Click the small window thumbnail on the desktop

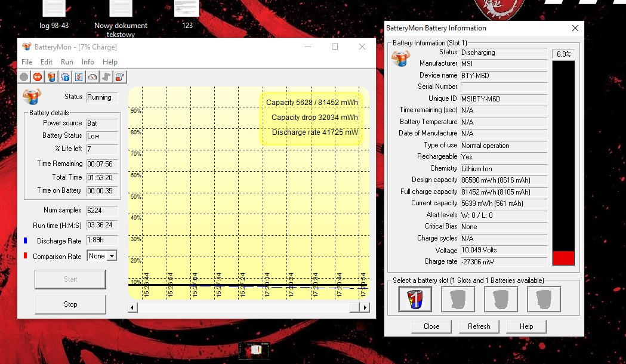[x=254, y=350]
